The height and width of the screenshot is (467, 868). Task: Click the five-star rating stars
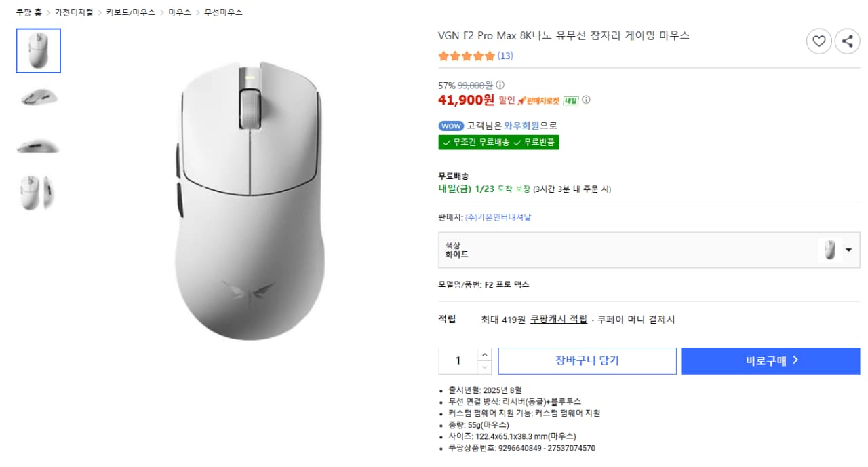466,56
